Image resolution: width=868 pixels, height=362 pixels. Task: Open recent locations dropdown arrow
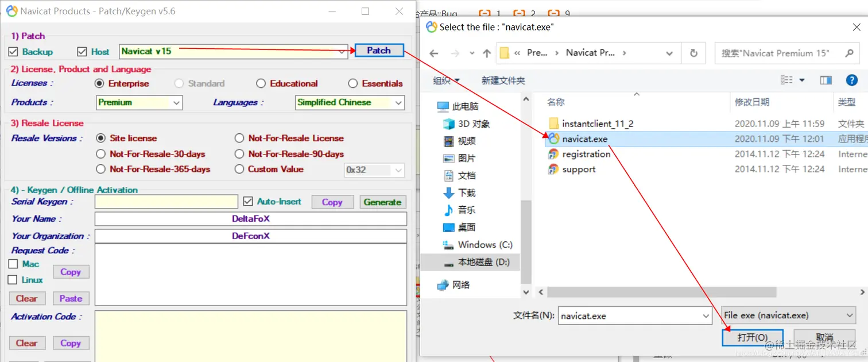click(x=472, y=53)
